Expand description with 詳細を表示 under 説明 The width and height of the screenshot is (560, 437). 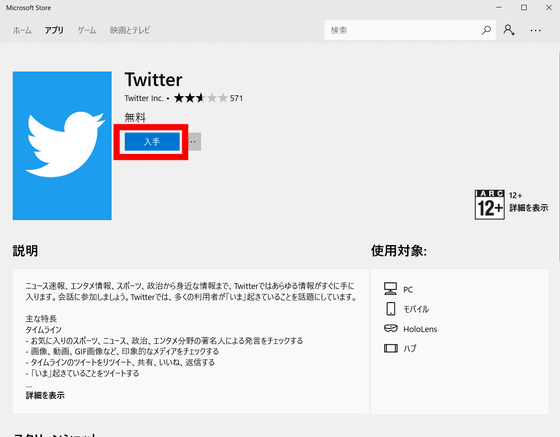click(x=45, y=395)
